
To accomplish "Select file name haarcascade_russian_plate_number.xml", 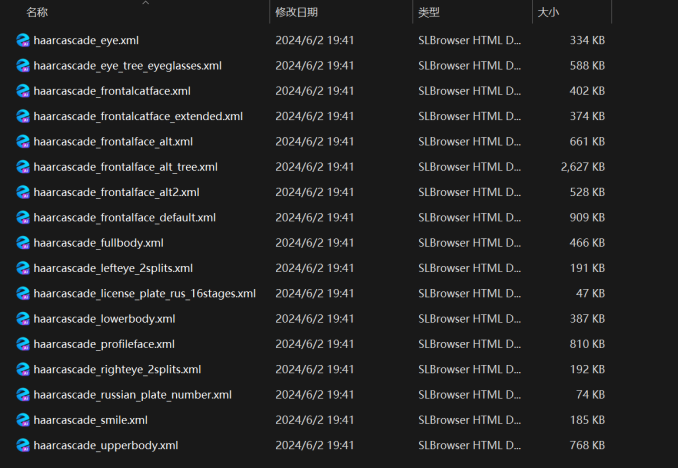I will [x=133, y=395].
